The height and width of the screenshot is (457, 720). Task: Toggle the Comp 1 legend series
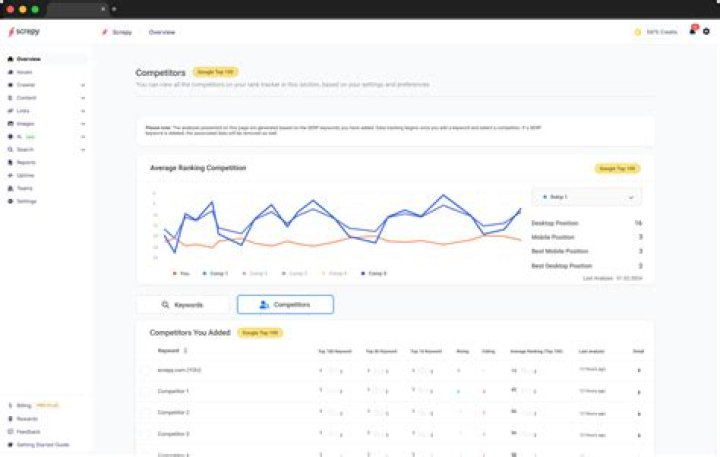pyautogui.click(x=215, y=273)
